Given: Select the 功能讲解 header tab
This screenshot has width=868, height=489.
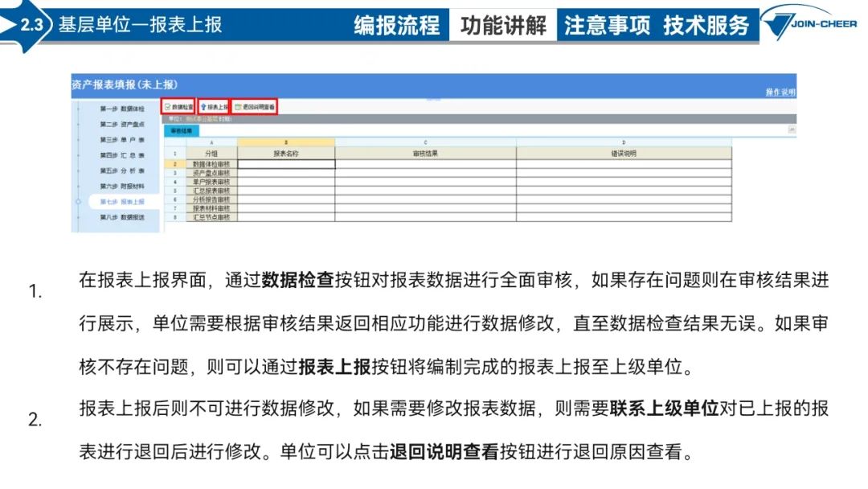Looking at the screenshot, I should point(503,26).
